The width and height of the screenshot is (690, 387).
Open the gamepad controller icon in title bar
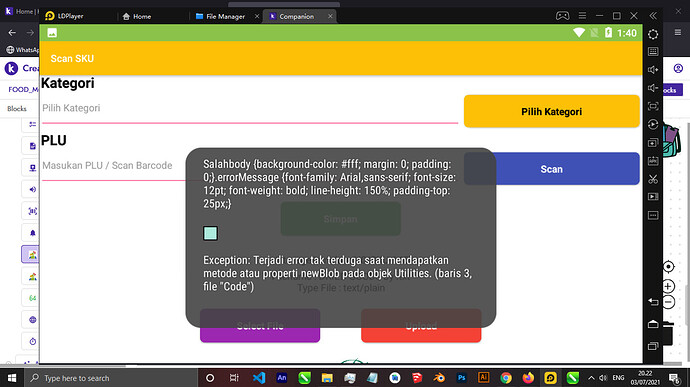tap(562, 16)
